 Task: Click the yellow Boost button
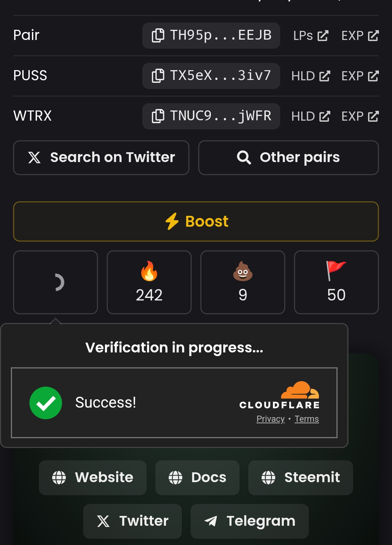(196, 221)
